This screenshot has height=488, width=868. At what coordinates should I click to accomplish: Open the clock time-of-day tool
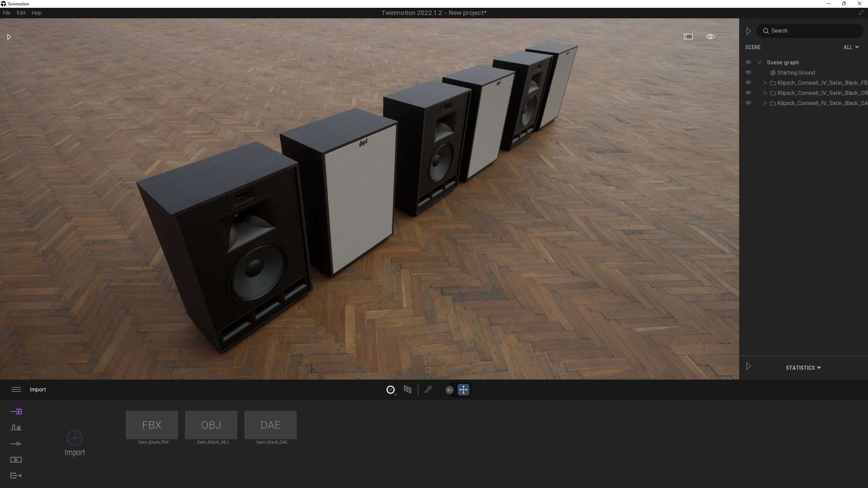(x=391, y=390)
